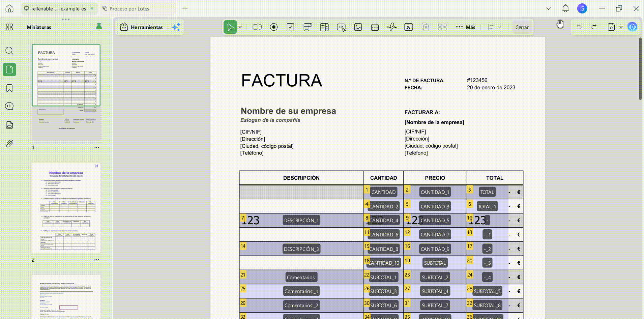Screen dimensions: 644x319
Task: Open the UPDF AI assistant icon
Action: click(632, 27)
